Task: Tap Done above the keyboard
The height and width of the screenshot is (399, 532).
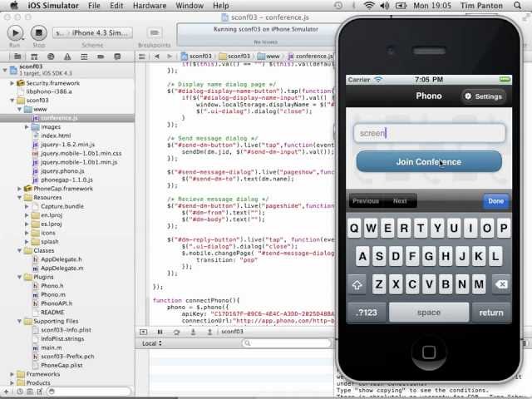Action: tap(495, 201)
